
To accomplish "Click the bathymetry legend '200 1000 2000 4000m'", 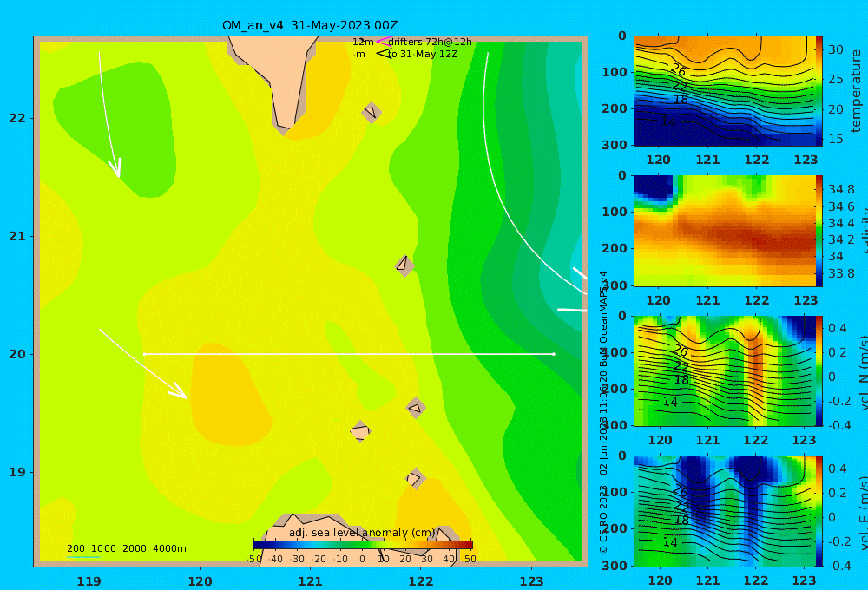I will (126, 548).
